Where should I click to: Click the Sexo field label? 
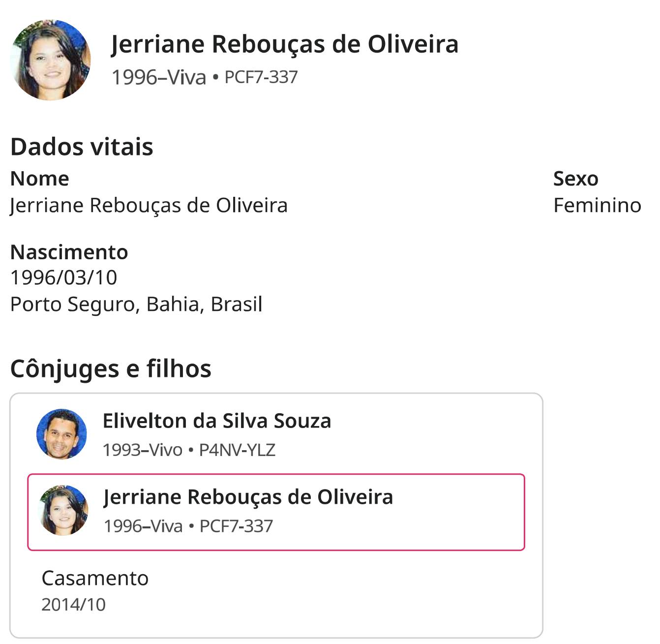coord(575,179)
